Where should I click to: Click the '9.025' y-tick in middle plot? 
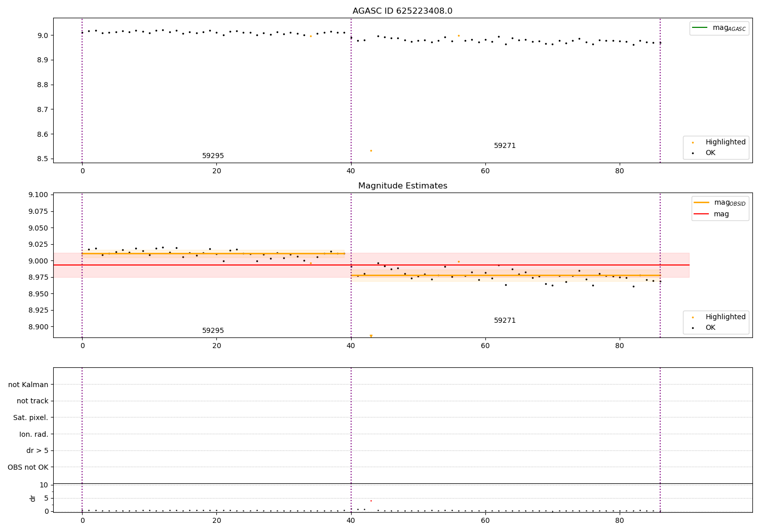pos(39,244)
